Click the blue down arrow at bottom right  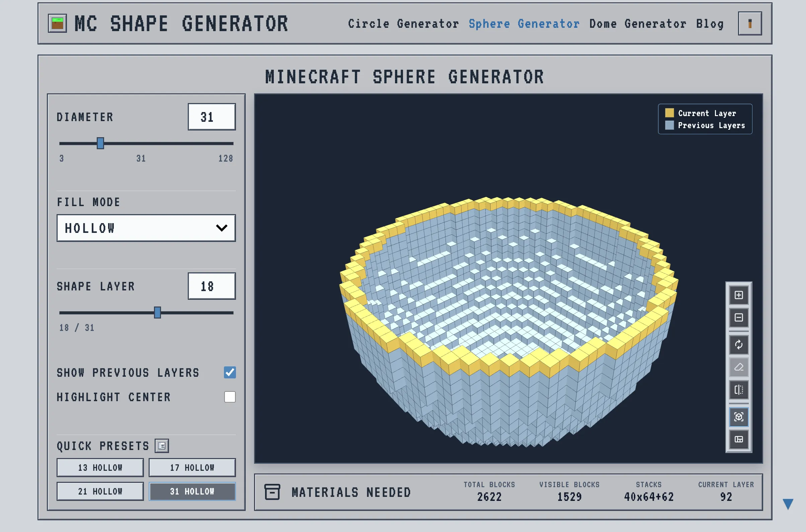tap(788, 504)
